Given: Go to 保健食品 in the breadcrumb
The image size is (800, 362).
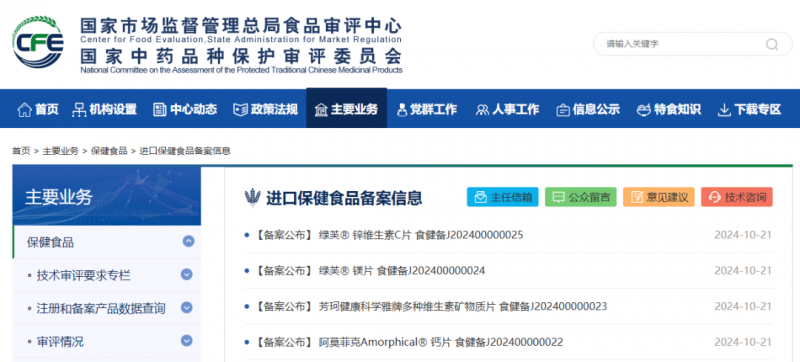Looking at the screenshot, I should [109, 151].
